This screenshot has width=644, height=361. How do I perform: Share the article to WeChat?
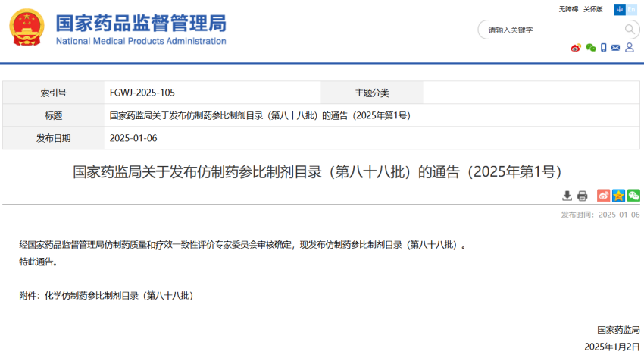[633, 196]
